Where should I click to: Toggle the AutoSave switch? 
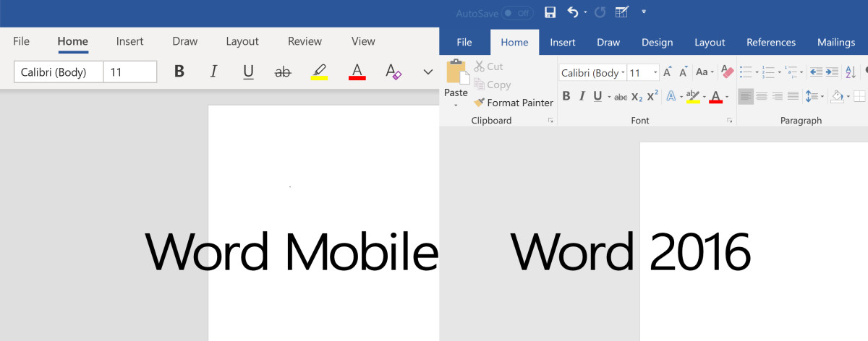517,13
